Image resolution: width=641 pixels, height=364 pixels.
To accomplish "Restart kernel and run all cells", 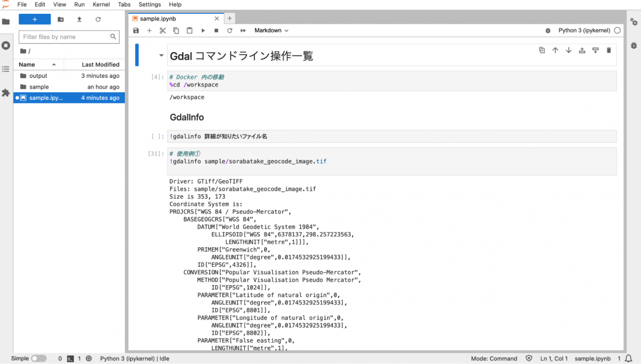I will pos(243,31).
